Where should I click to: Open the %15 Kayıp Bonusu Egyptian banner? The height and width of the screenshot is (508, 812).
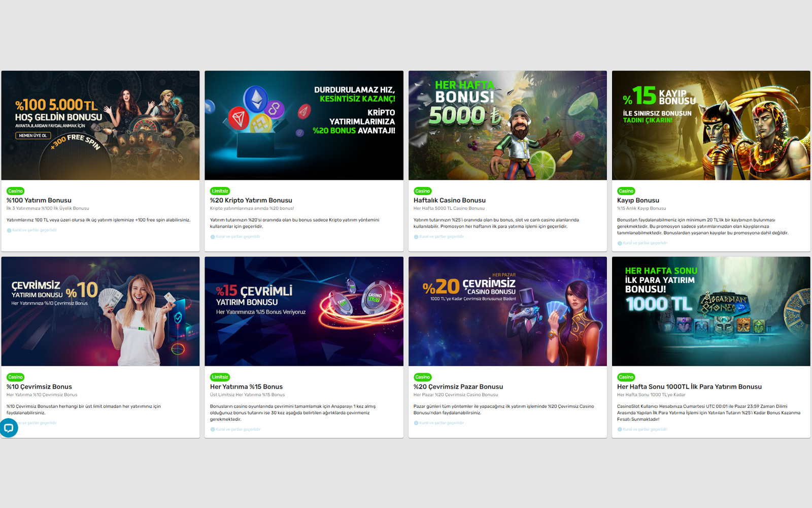tap(710, 125)
